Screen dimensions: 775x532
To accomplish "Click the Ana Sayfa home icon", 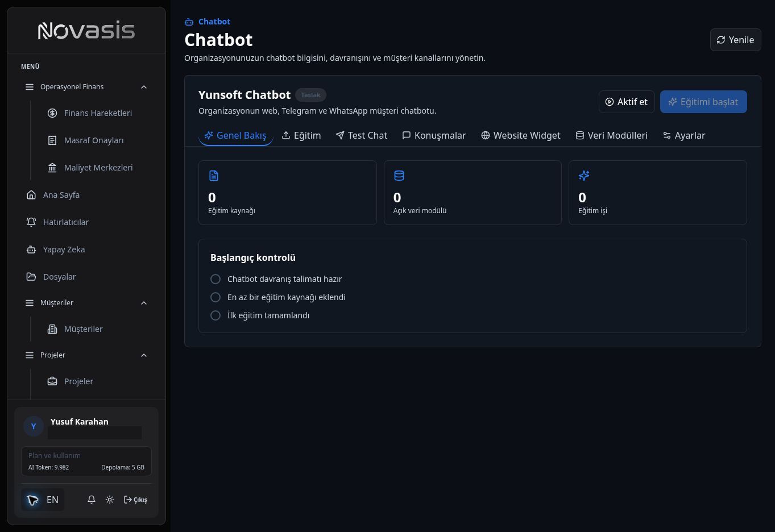I will coord(31,195).
